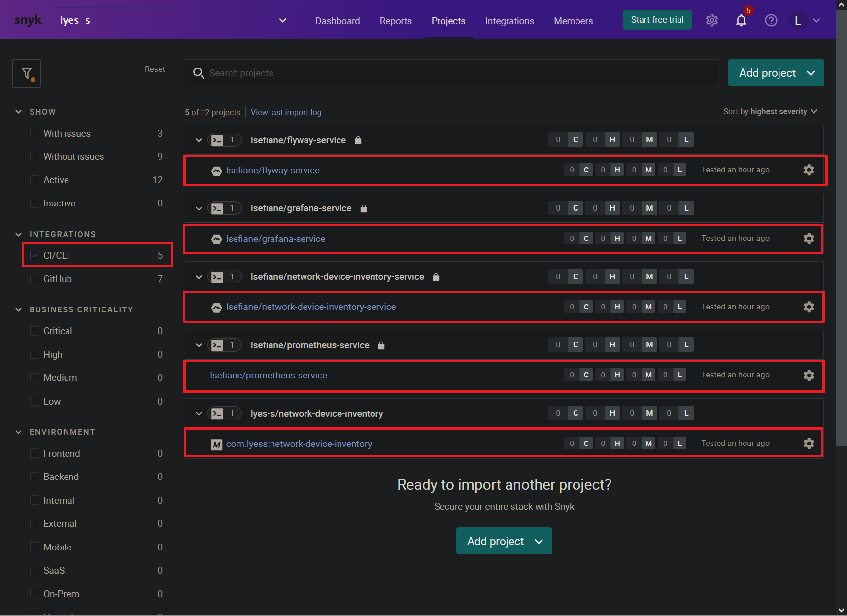The height and width of the screenshot is (616, 847).
Task: Uncheck the CI/CLI integration filter
Action: click(x=34, y=255)
